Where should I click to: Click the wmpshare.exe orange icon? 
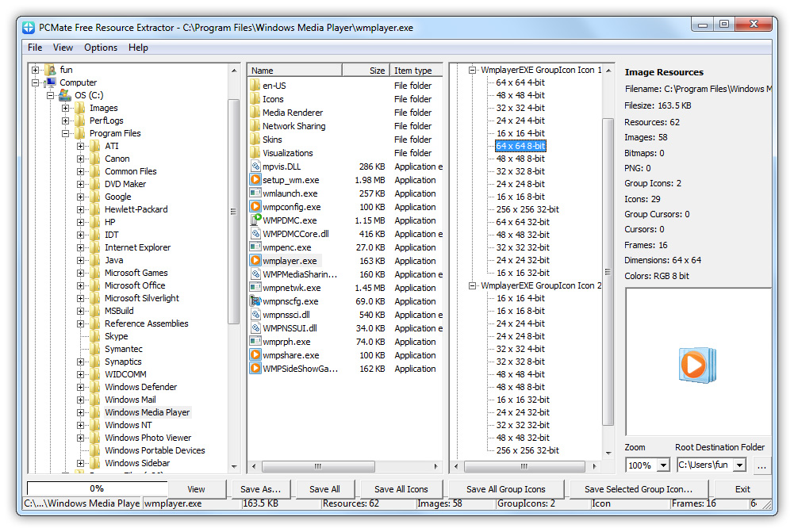(255, 355)
